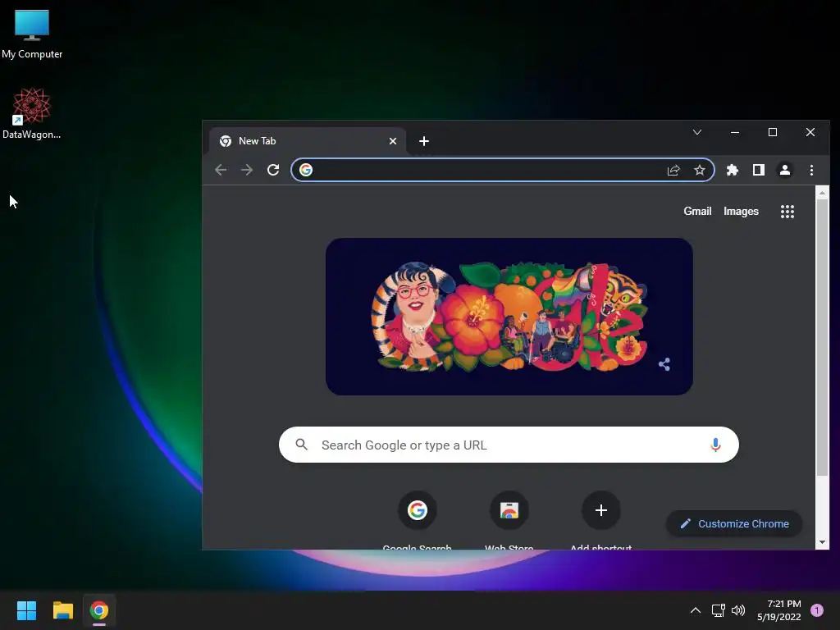This screenshot has height=630, width=840.
Task: Open the clock showing 7:21 PM
Action: (779, 610)
